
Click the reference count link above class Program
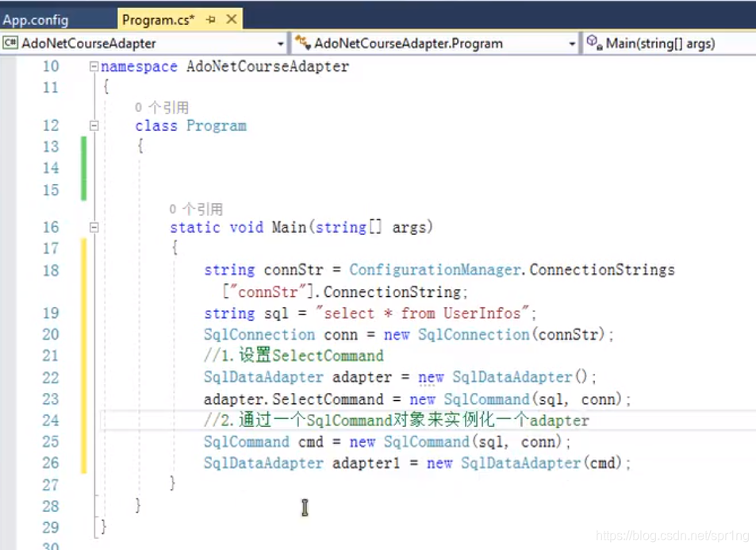tap(162, 107)
